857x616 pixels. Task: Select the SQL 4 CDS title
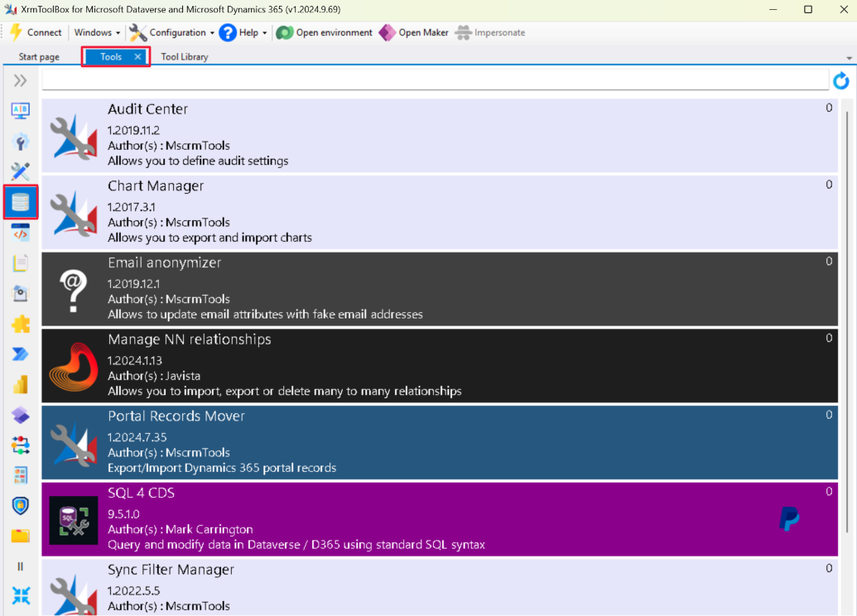click(141, 493)
